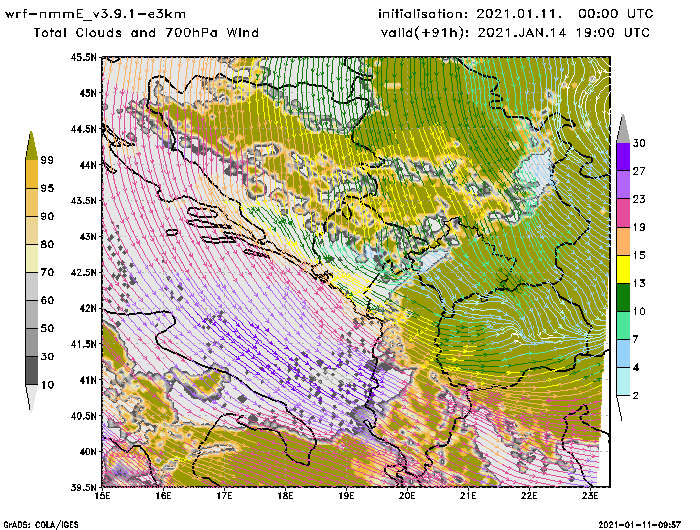Pick the dark gray 10–30 cloud swatch
The height and width of the screenshot is (530, 700).
(x=32, y=371)
